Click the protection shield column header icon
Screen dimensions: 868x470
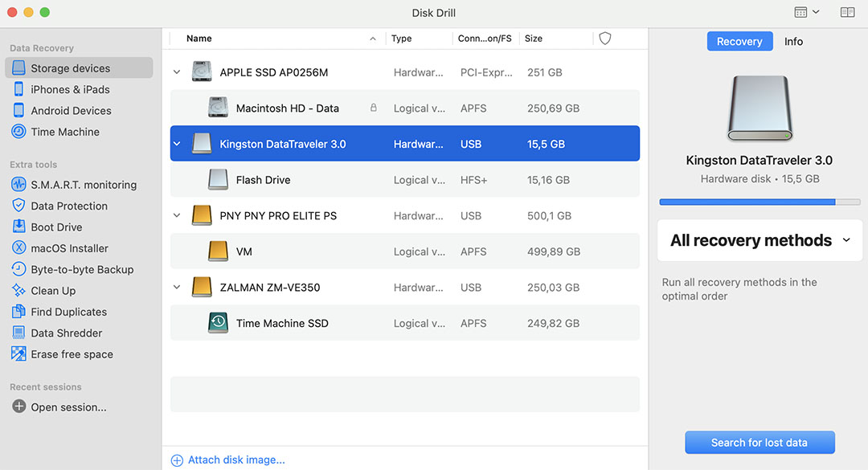tap(605, 39)
